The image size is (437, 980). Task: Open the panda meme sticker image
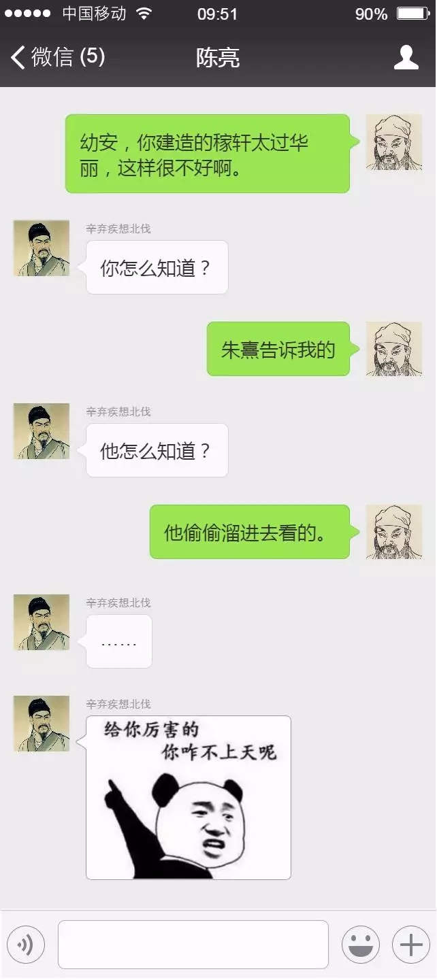189,798
